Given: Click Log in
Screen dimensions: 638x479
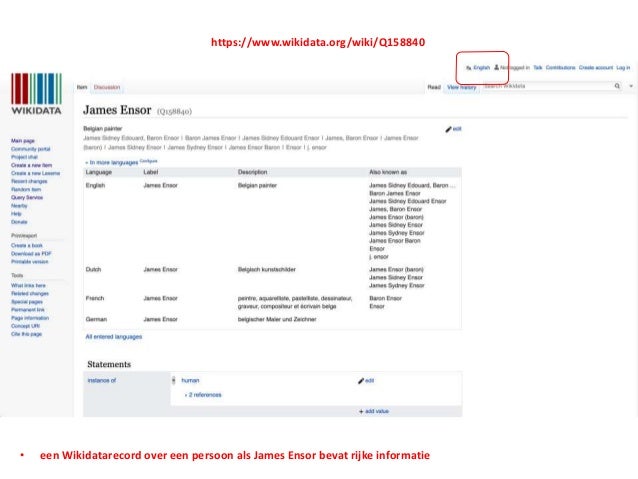Looking at the screenshot, I should [x=623, y=68].
